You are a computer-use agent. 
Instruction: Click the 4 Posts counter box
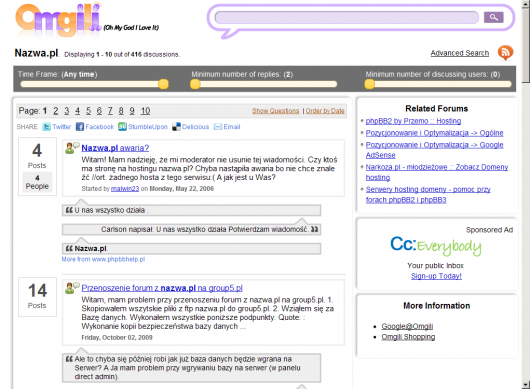point(37,166)
